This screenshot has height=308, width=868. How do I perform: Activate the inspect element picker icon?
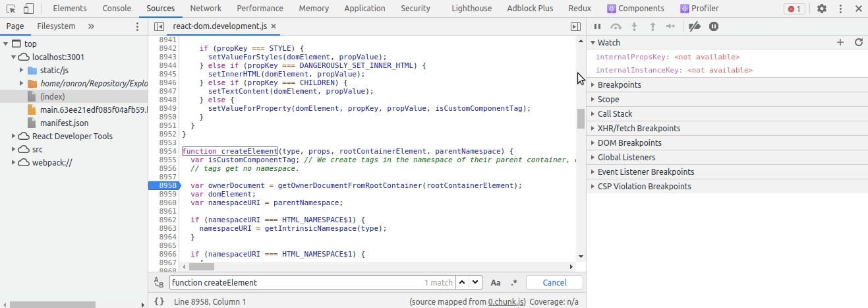[x=11, y=9]
